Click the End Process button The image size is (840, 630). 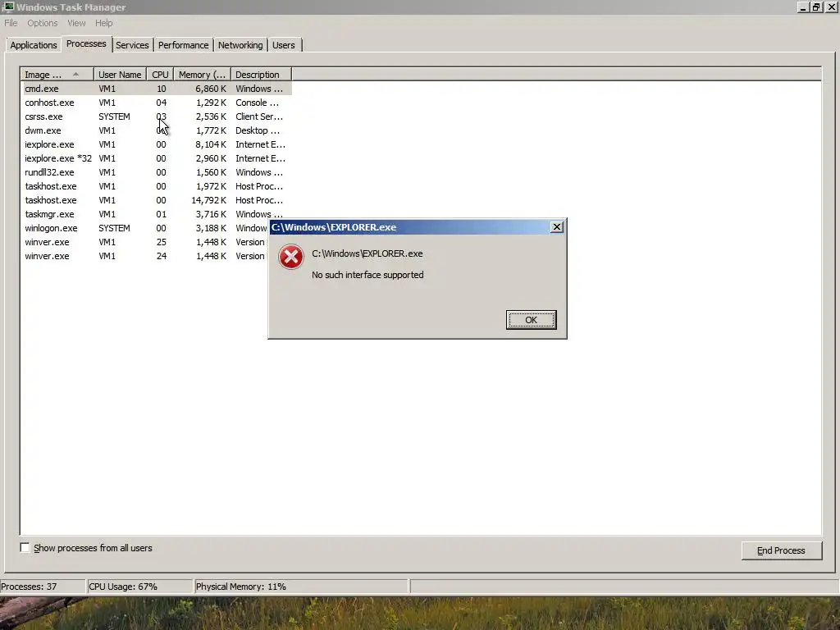pyautogui.click(x=781, y=550)
